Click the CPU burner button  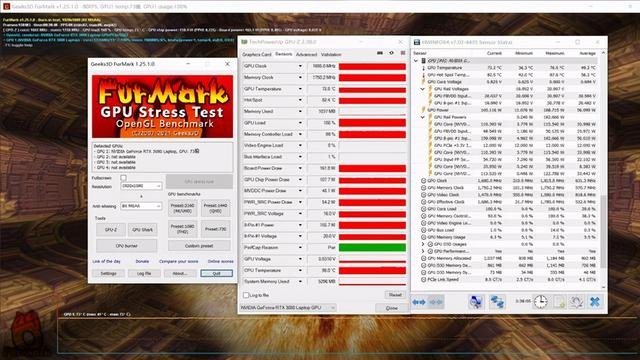point(127,246)
